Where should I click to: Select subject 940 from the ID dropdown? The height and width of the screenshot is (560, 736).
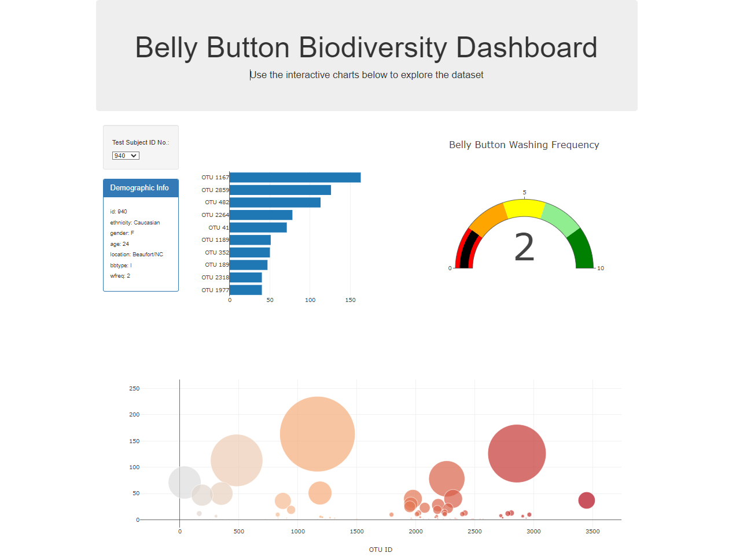(x=125, y=155)
